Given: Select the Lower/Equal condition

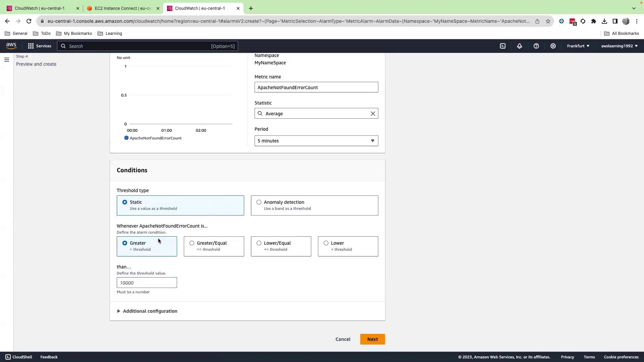Looking at the screenshot, I should (281, 246).
